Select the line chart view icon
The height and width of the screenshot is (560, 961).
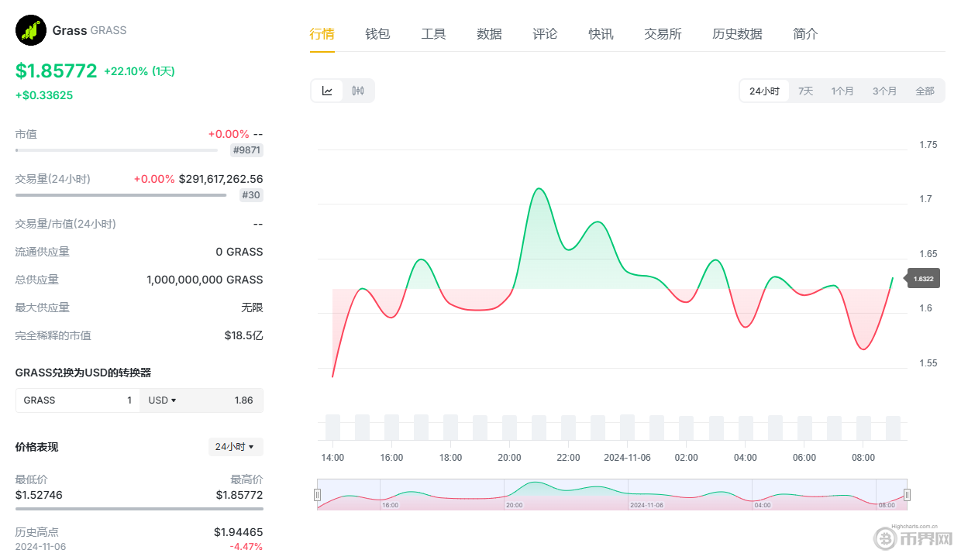pyautogui.click(x=327, y=90)
